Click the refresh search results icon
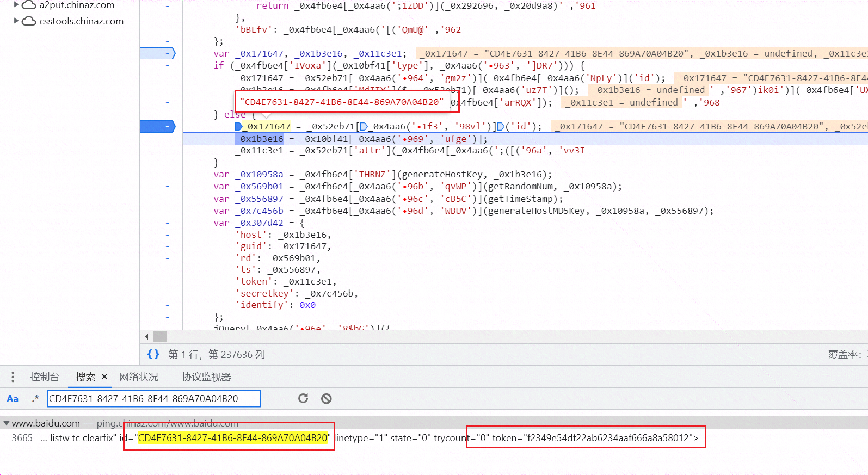This screenshot has width=868, height=475. 303,398
